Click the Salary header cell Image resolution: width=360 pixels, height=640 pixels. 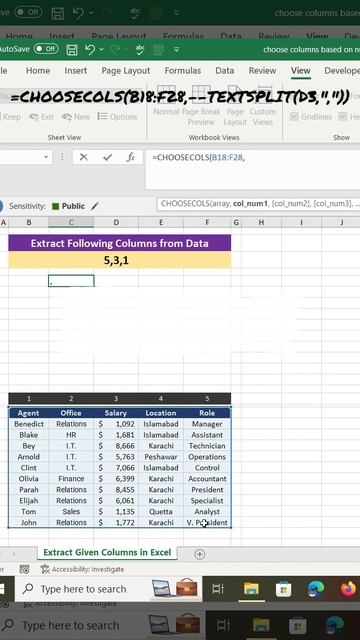click(116, 413)
